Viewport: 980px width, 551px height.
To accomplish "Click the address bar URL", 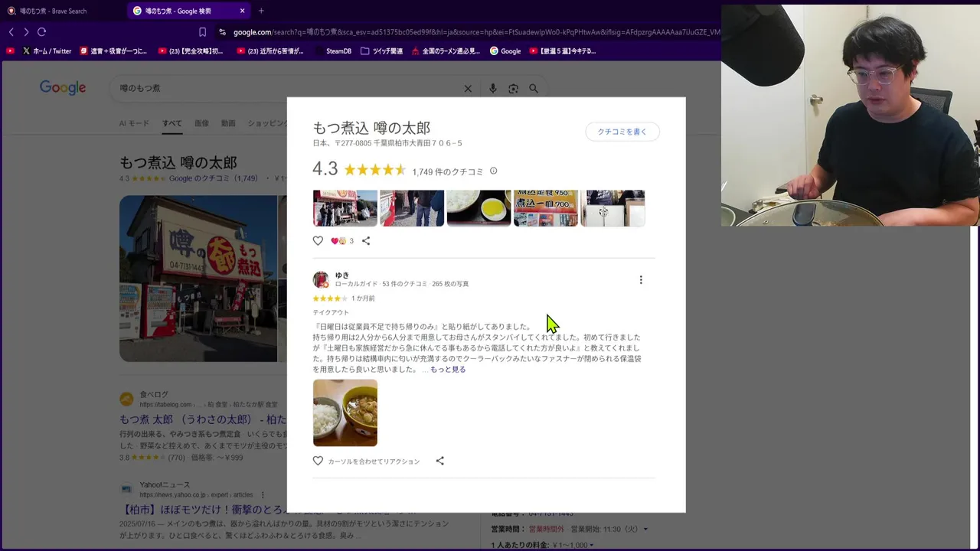I will [x=475, y=32].
